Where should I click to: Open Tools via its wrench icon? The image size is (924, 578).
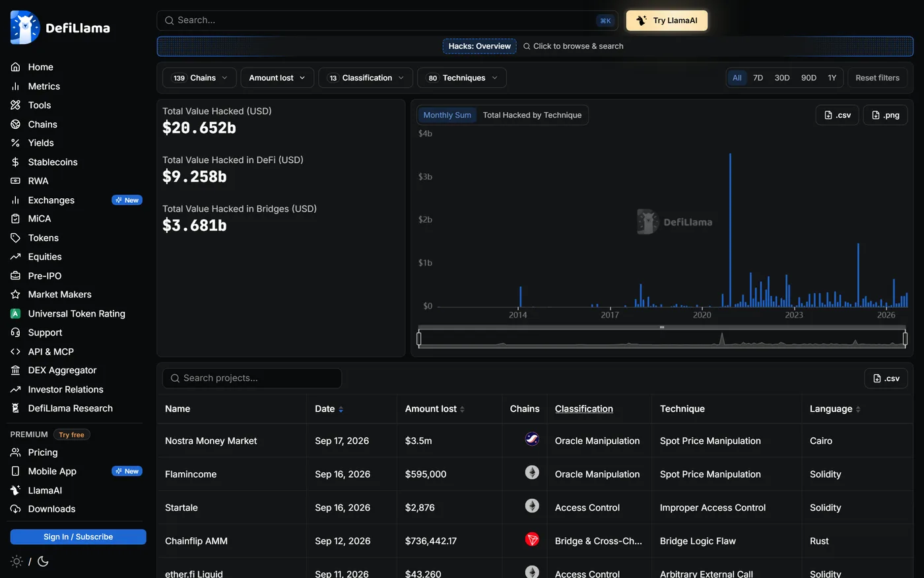pos(15,105)
